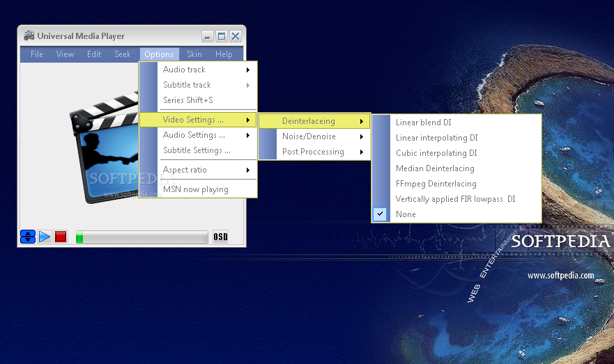The image size is (614, 364).
Task: Click the Universal Media Player title text
Action: pyautogui.click(x=81, y=36)
